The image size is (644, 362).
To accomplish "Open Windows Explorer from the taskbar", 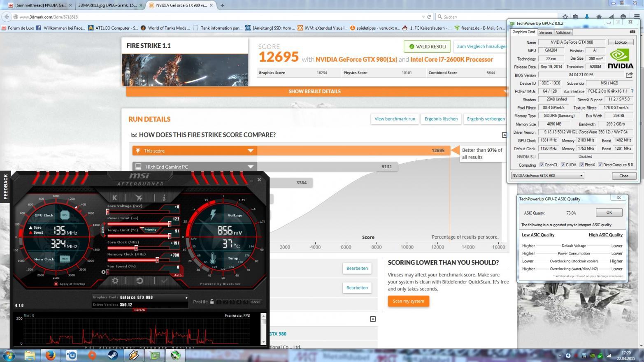I will [x=30, y=355].
